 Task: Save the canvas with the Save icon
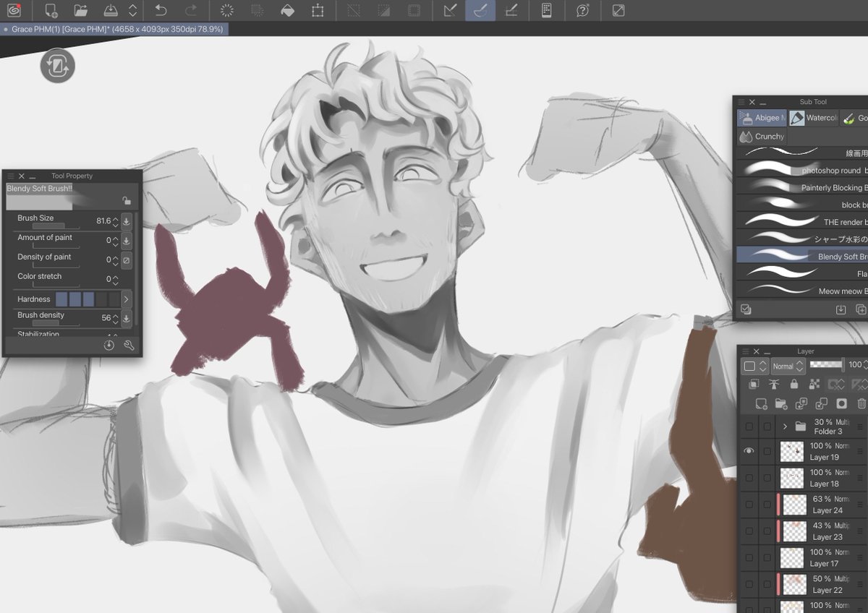(x=111, y=10)
